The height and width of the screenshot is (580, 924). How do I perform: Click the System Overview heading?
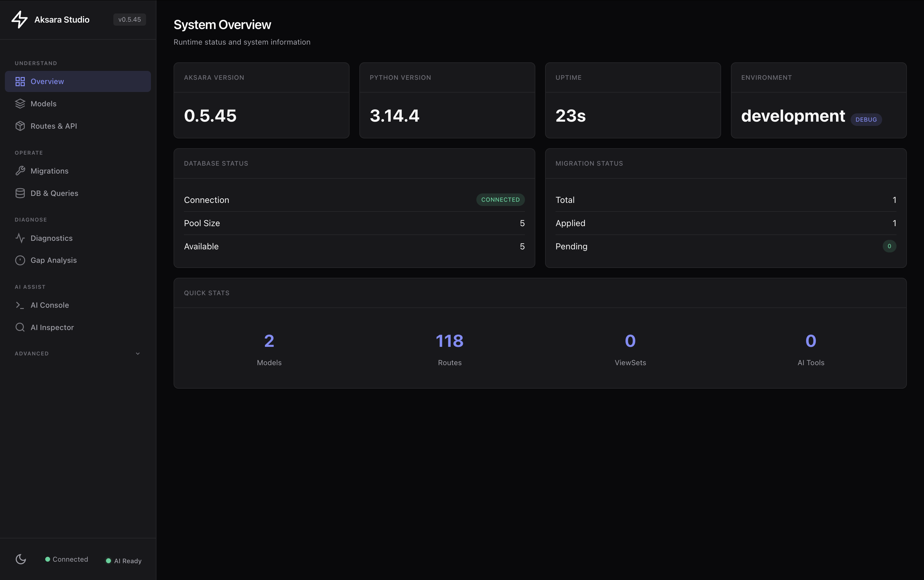(x=222, y=24)
